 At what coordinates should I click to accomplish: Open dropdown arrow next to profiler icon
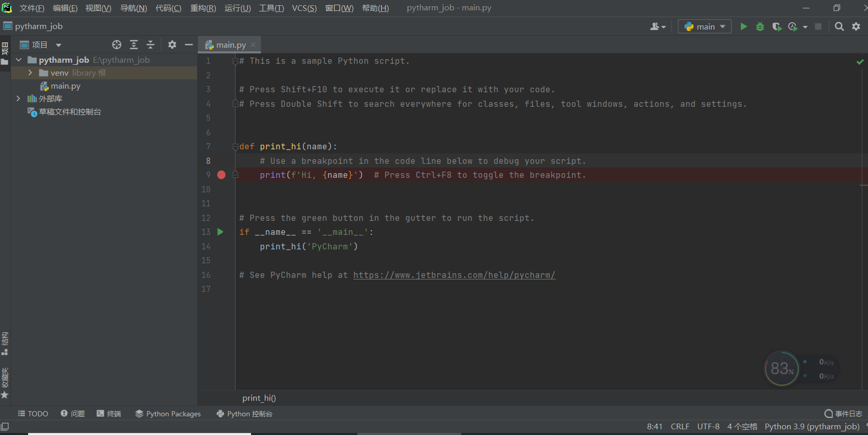pyautogui.click(x=805, y=27)
